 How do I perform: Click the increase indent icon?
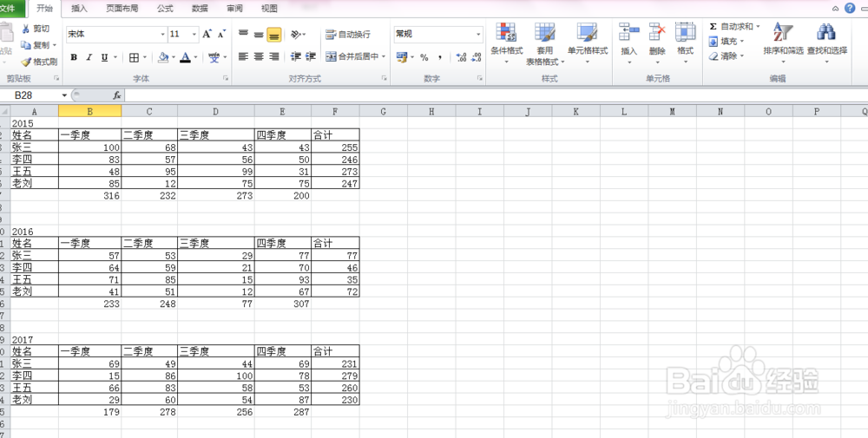(x=311, y=56)
